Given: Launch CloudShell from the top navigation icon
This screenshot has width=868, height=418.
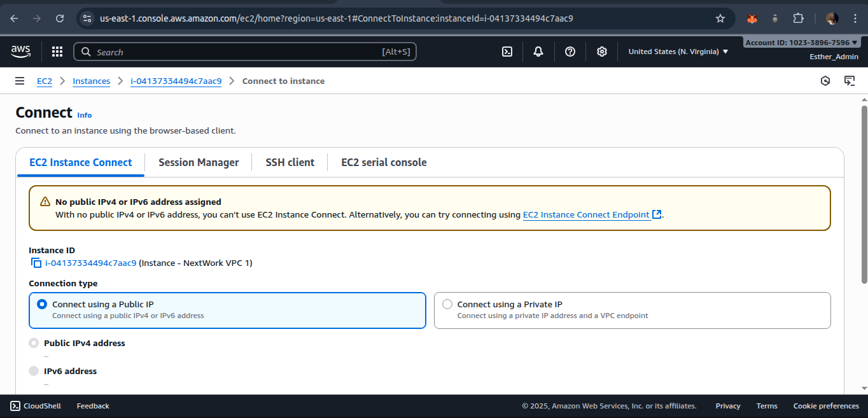Looking at the screenshot, I should click(x=507, y=52).
